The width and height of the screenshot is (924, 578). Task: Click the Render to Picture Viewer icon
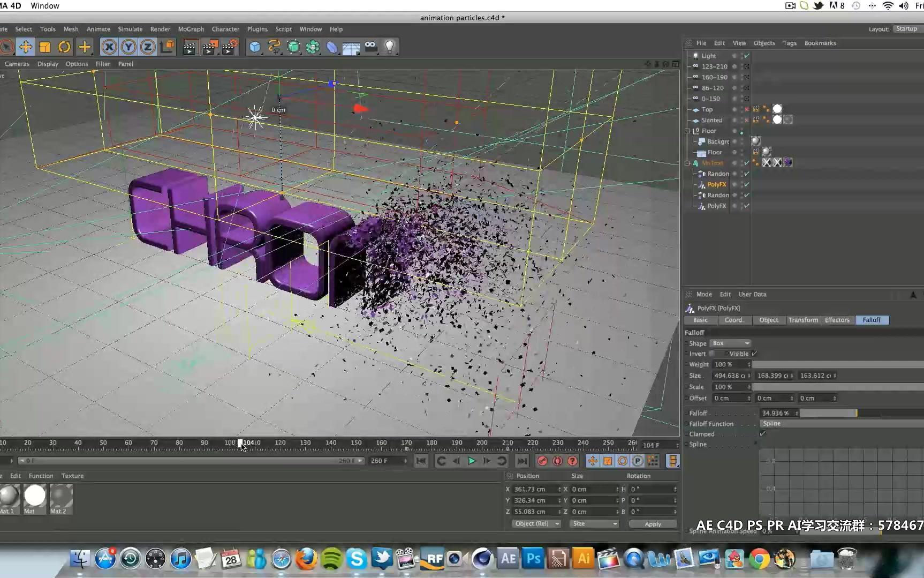209,47
